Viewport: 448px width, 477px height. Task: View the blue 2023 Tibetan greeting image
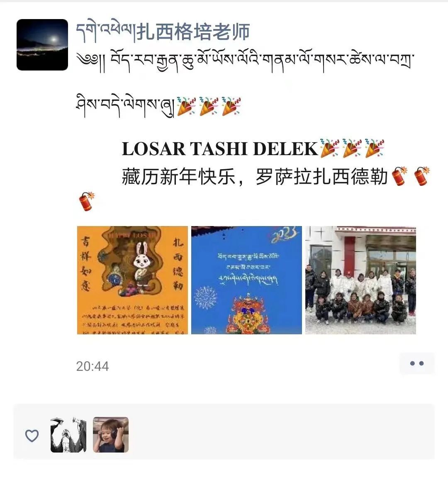tap(247, 280)
